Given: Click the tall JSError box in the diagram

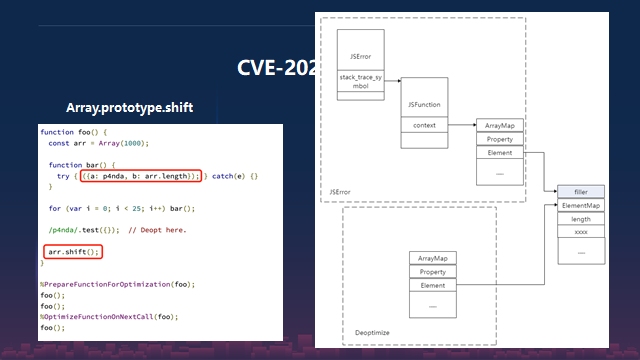Looking at the screenshot, I should [360, 50].
